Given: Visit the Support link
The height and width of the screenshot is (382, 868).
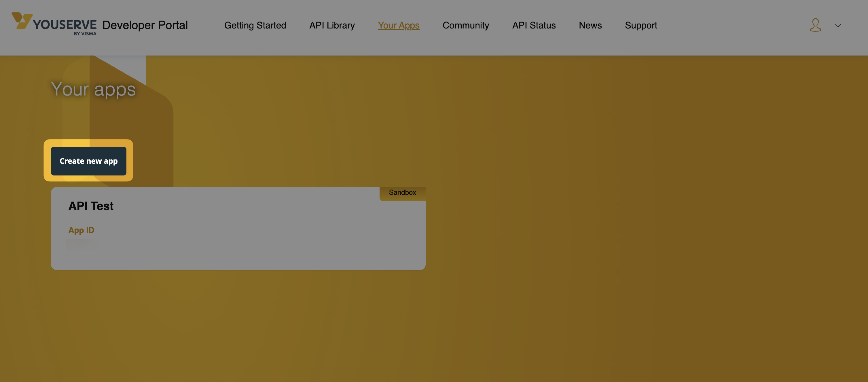Looking at the screenshot, I should pyautogui.click(x=641, y=25).
